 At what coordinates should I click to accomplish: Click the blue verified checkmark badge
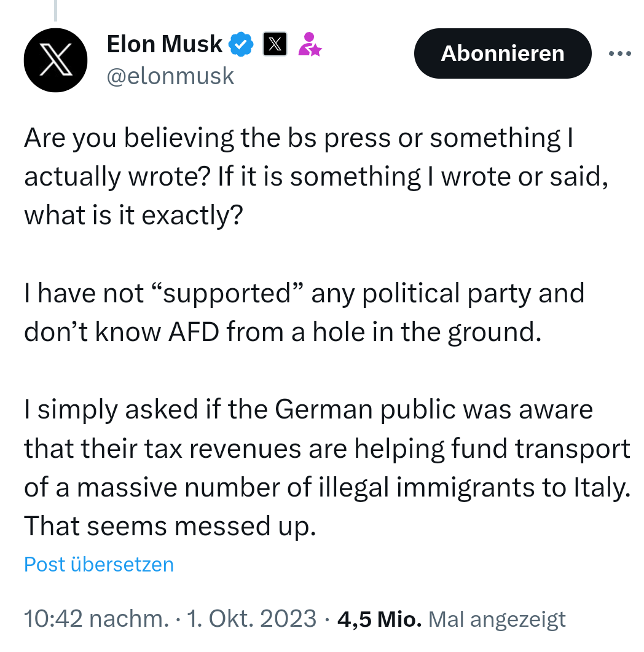[241, 44]
